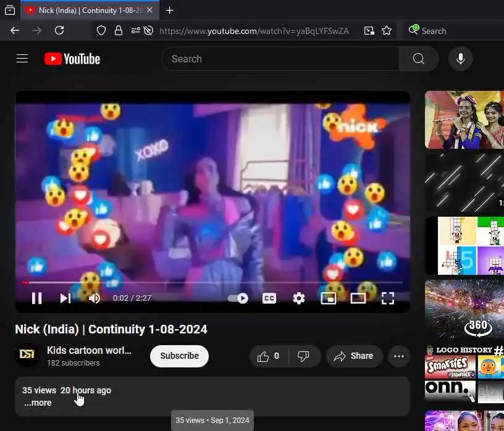Click the site security padlock icon

[x=119, y=31]
